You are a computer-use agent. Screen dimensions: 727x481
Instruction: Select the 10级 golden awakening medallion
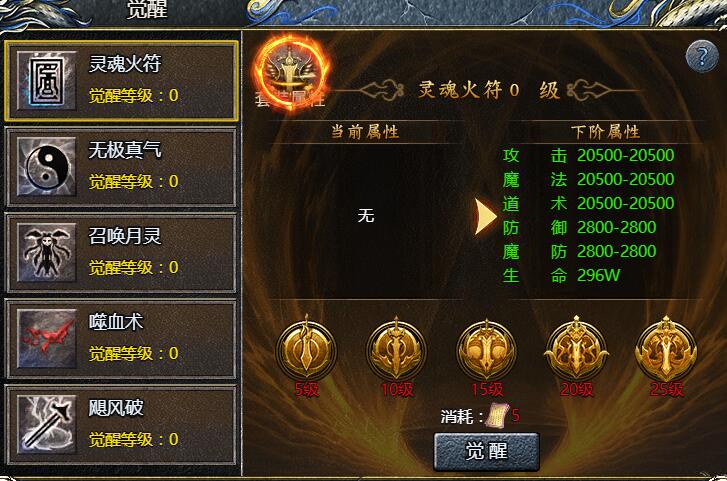coord(396,348)
